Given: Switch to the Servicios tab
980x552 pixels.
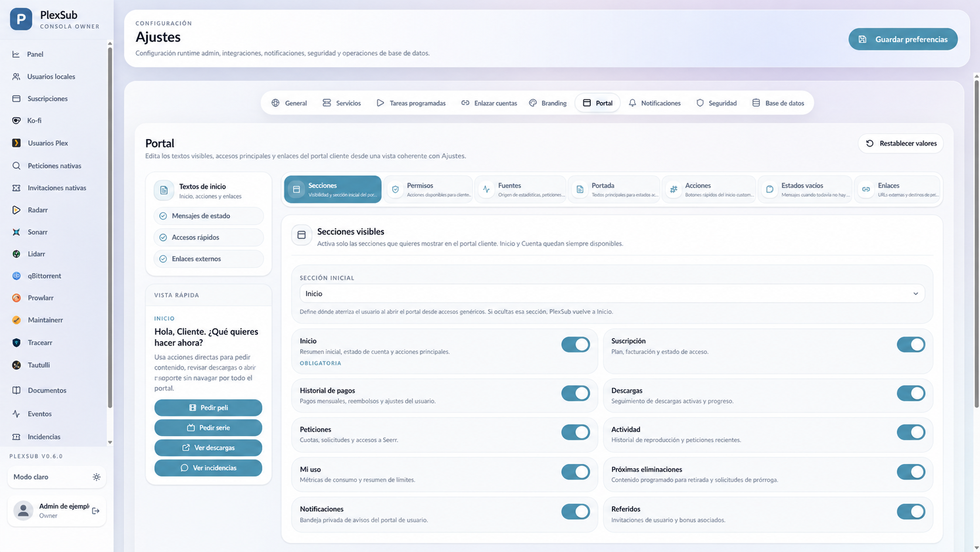Looking at the screenshot, I should (x=342, y=103).
